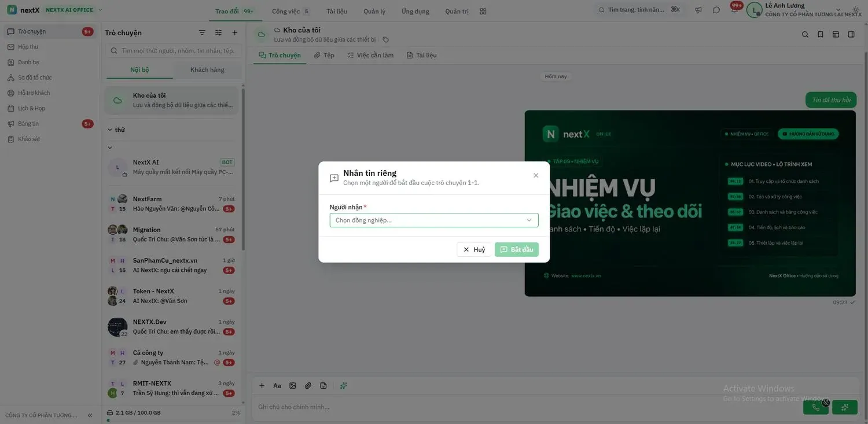Click the conversation filter icon
Viewport: 868px width, 424px height.
[x=202, y=33]
